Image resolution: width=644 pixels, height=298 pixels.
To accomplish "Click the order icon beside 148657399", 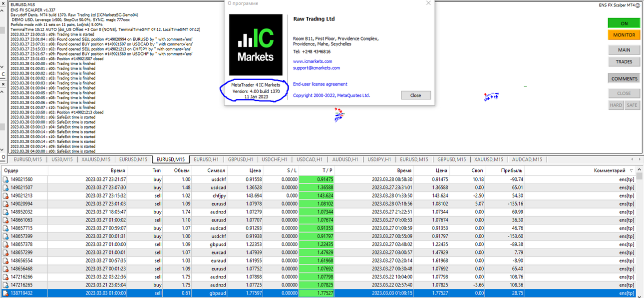I will tap(6, 236).
